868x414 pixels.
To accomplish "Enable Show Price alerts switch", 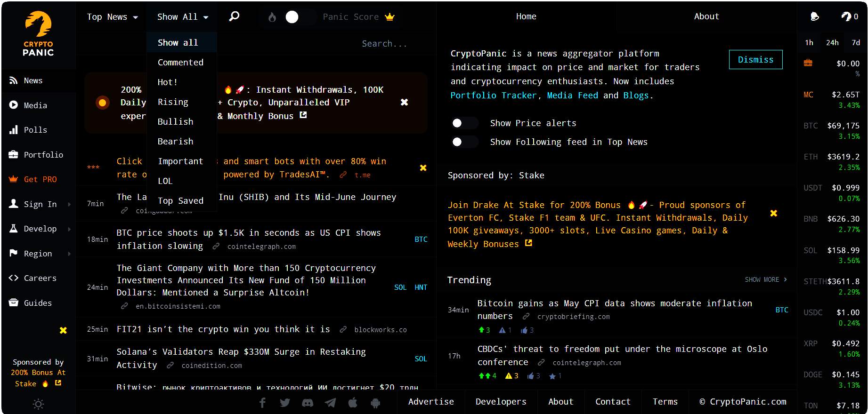I will tap(464, 123).
